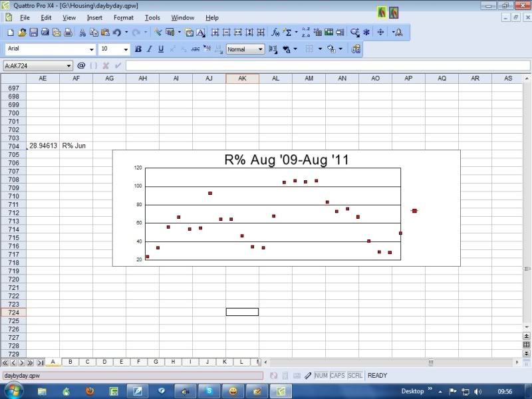Screen dimensions: 532x399
Task: Click the blue asterisk icon
Action: 366,32
